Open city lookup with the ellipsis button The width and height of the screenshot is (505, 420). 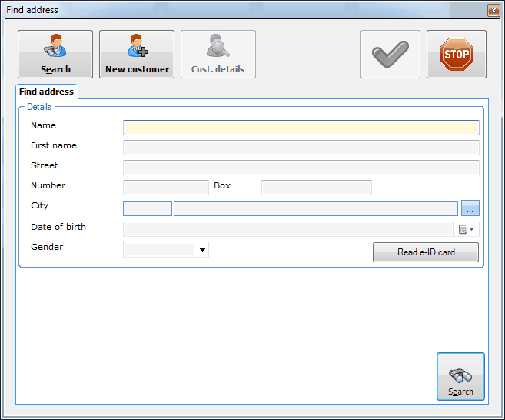[470, 208]
